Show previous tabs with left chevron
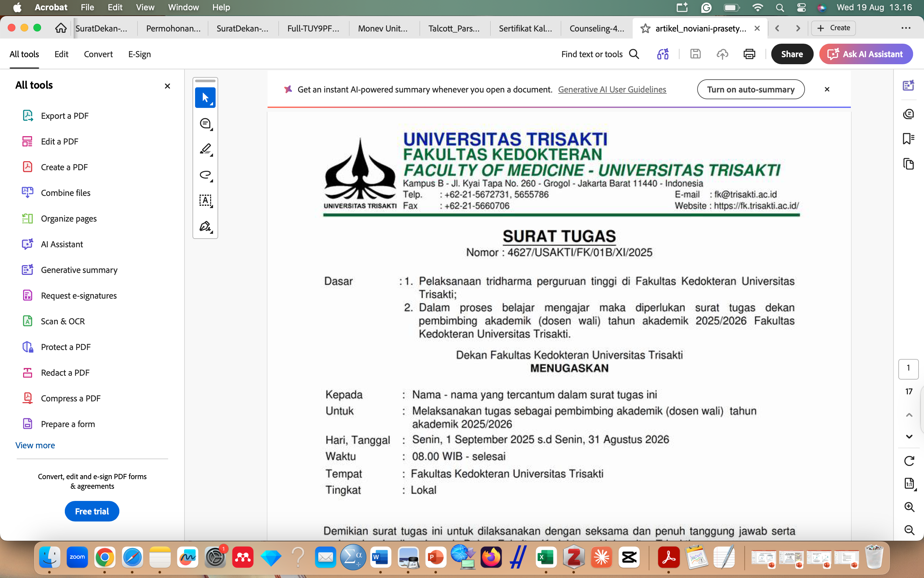Image resolution: width=924 pixels, height=578 pixels. click(x=777, y=28)
